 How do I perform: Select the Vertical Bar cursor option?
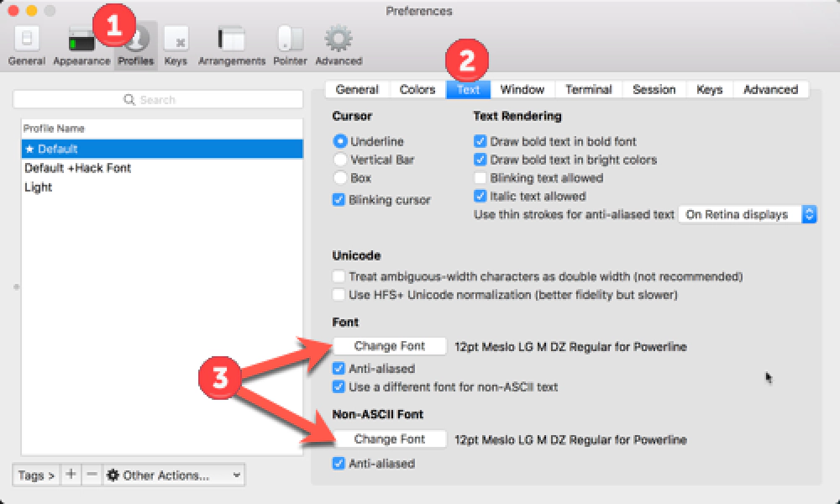tap(340, 160)
